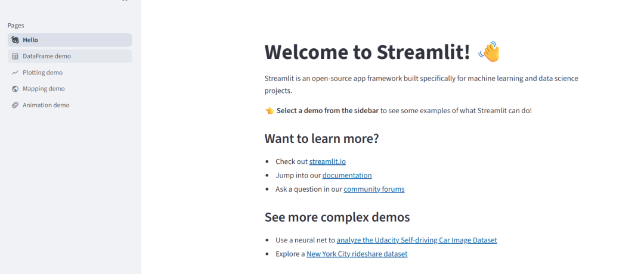
Task: Click the See more complex demos heading
Action: (337, 217)
